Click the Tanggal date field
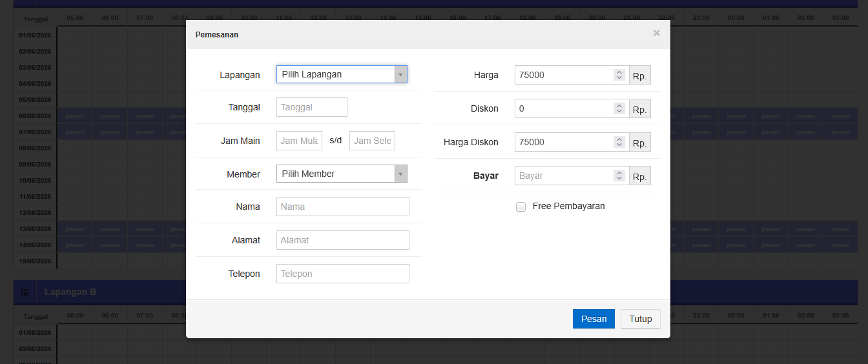Screen dimensions: 868x364 point(312,107)
